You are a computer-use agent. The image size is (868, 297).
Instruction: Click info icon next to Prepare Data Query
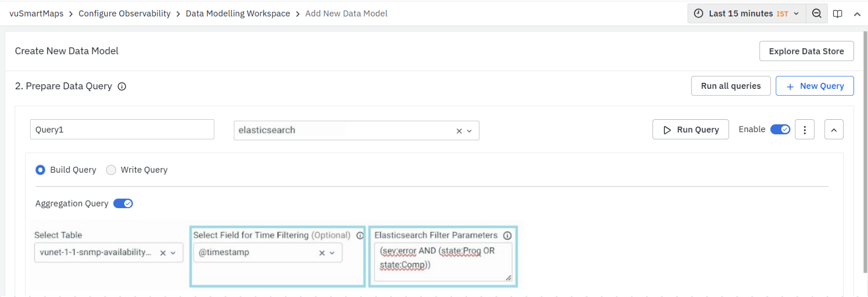point(122,86)
